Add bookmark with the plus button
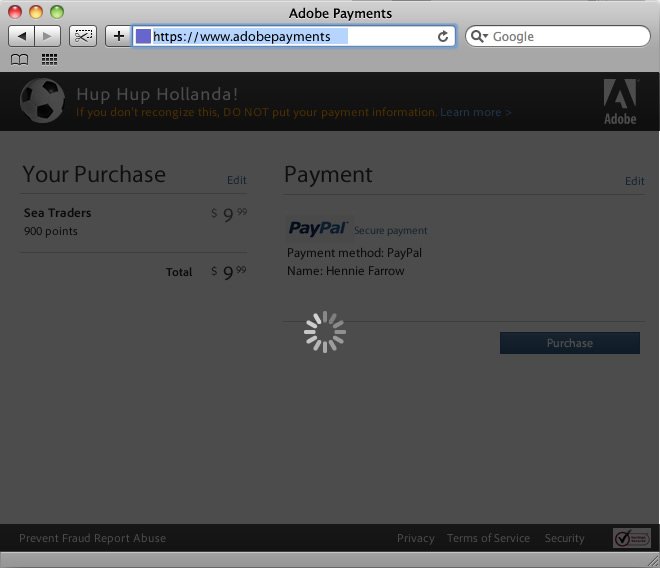Screen dimensions: 660x568 [119, 36]
